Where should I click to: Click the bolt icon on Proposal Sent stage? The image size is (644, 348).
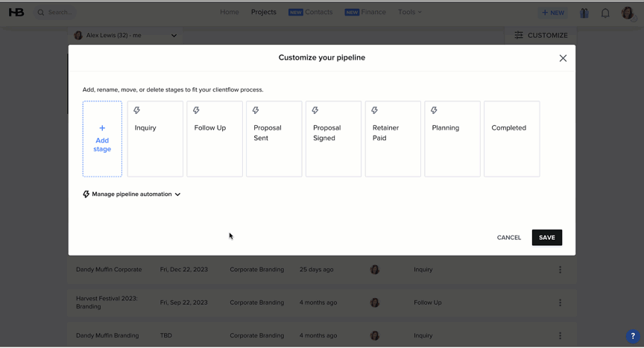coord(256,110)
